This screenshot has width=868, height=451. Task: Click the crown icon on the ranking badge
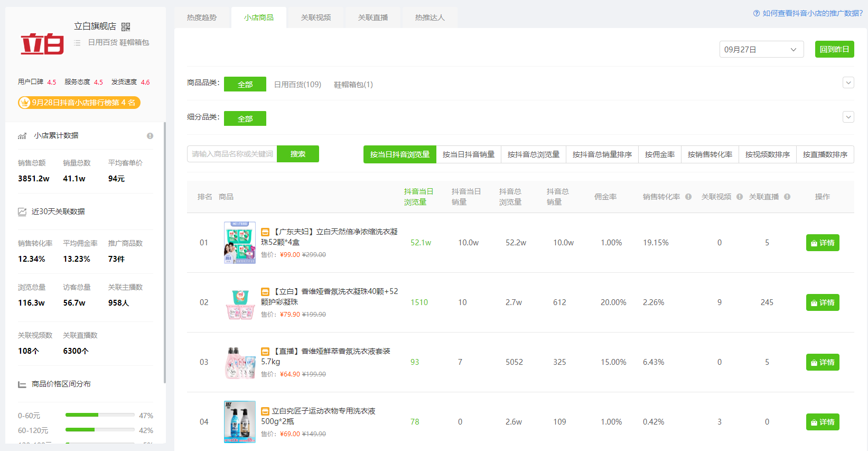(x=24, y=103)
